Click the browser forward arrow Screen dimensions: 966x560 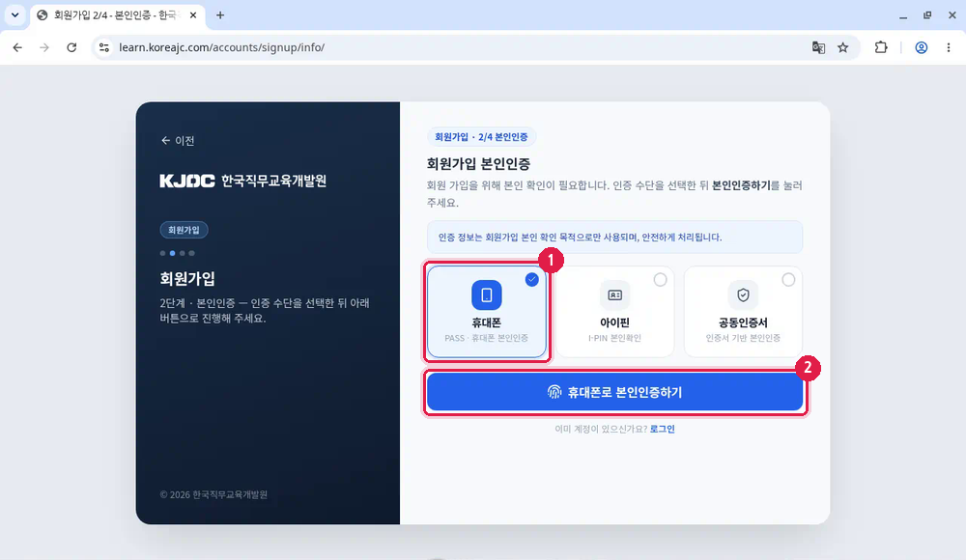coord(44,47)
